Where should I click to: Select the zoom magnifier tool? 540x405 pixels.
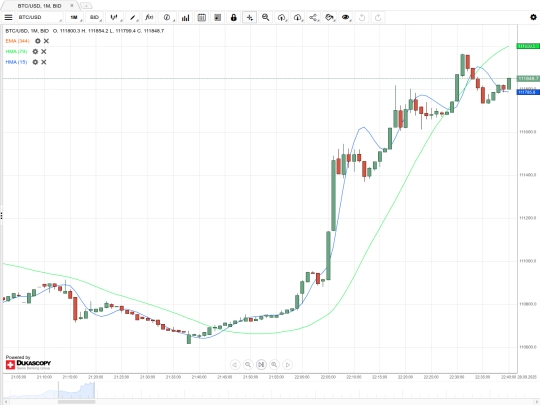(x=265, y=17)
